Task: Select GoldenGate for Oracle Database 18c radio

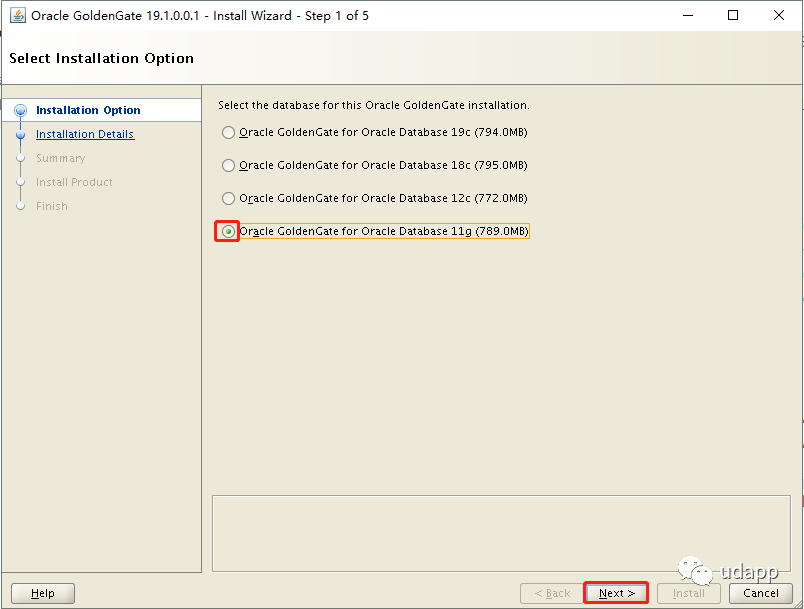Action: coord(229,166)
